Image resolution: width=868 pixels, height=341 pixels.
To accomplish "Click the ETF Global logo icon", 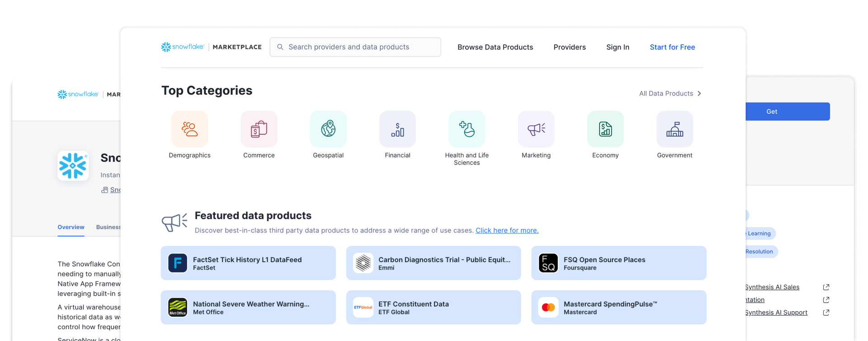I will coord(363,307).
